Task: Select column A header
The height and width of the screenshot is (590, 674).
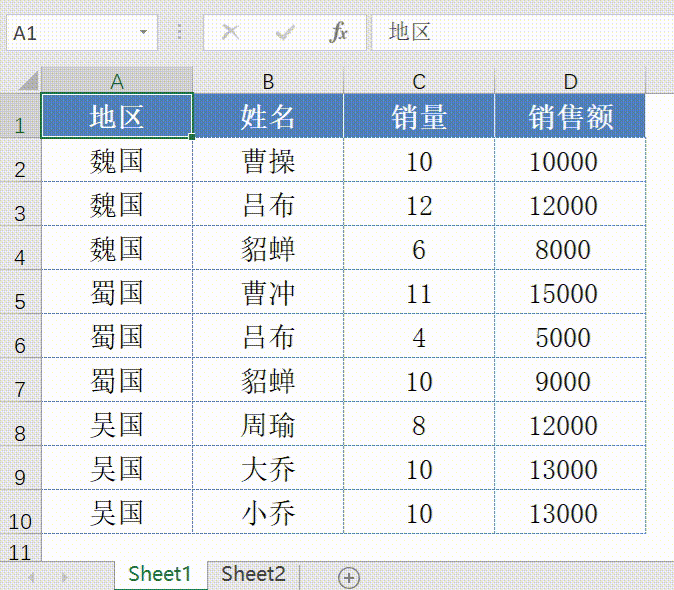Action: click(x=117, y=81)
